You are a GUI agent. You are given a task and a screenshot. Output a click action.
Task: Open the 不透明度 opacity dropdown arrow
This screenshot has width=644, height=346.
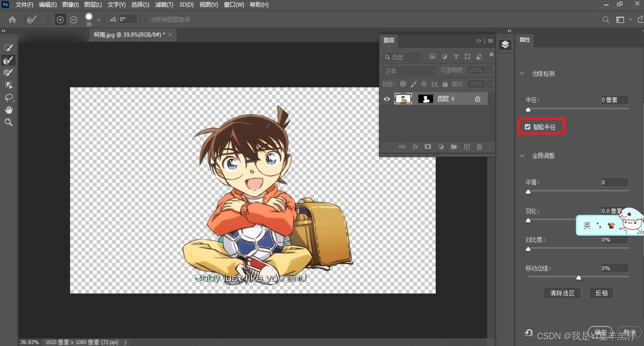(x=490, y=70)
